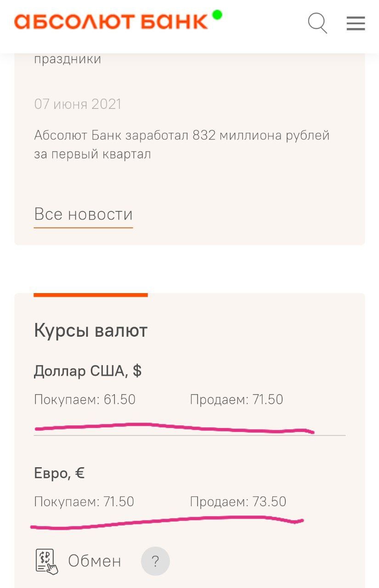Select the Евро currency row

pos(59,473)
